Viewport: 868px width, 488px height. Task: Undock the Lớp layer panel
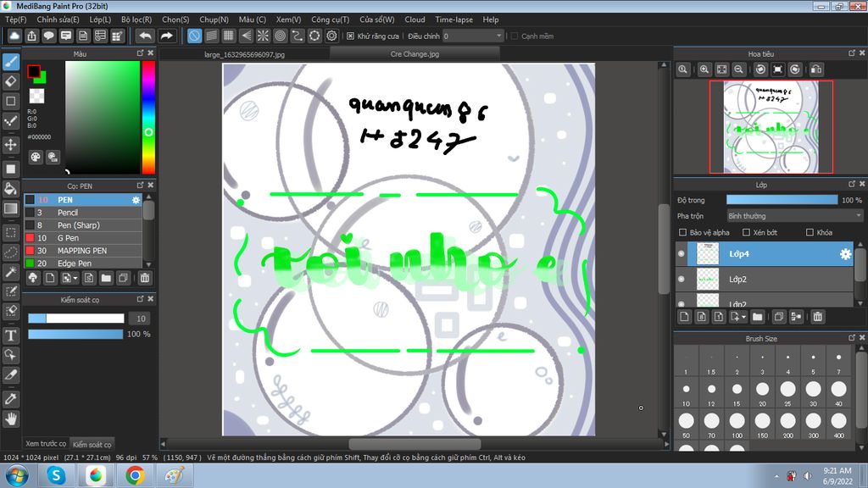coord(852,184)
